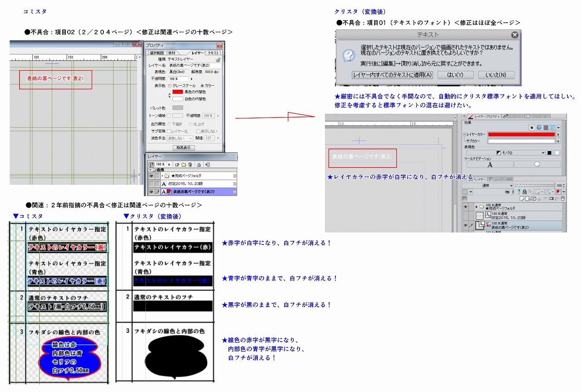Click the lock icon beside テキストレイヤー

click(218, 59)
